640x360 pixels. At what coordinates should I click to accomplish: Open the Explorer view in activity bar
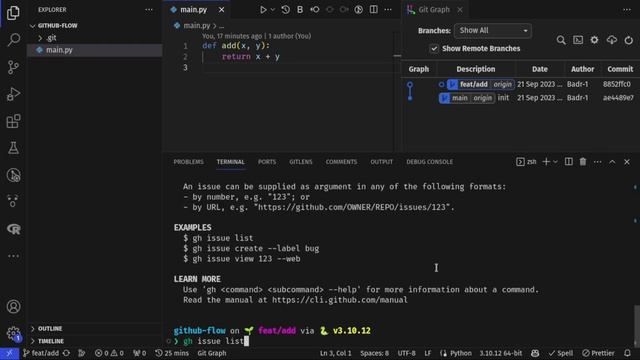(x=13, y=13)
